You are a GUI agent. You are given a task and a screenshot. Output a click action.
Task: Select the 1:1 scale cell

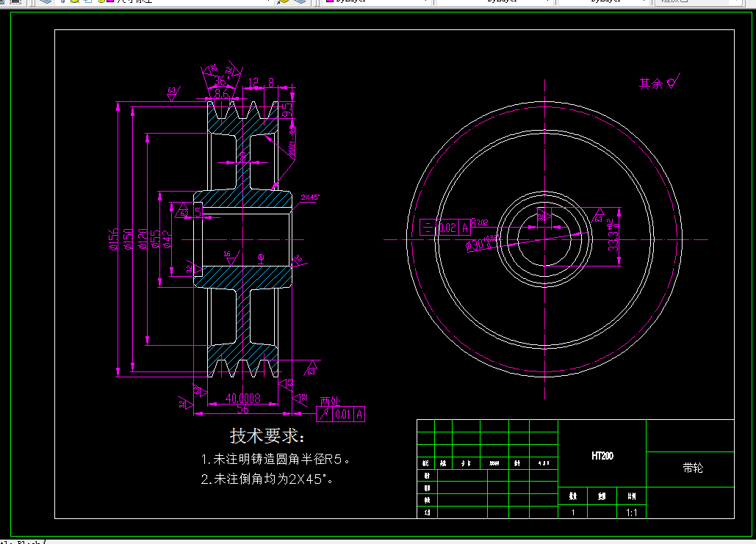(632, 512)
